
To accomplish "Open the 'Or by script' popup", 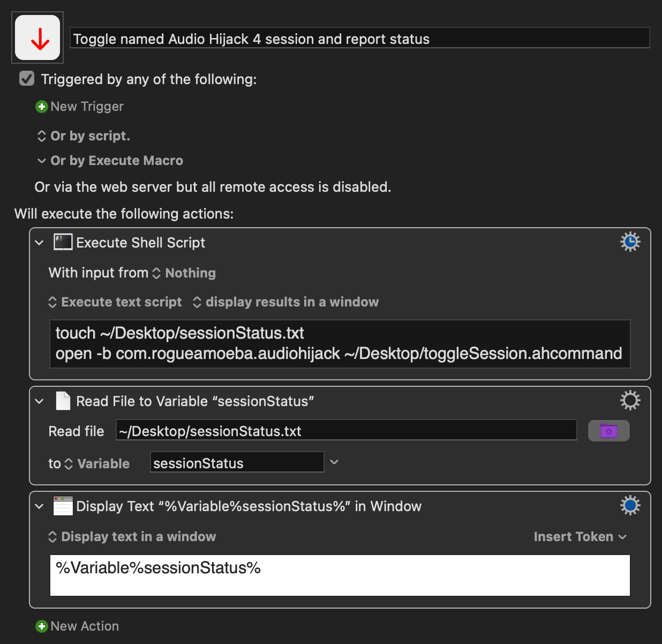I will point(83,136).
